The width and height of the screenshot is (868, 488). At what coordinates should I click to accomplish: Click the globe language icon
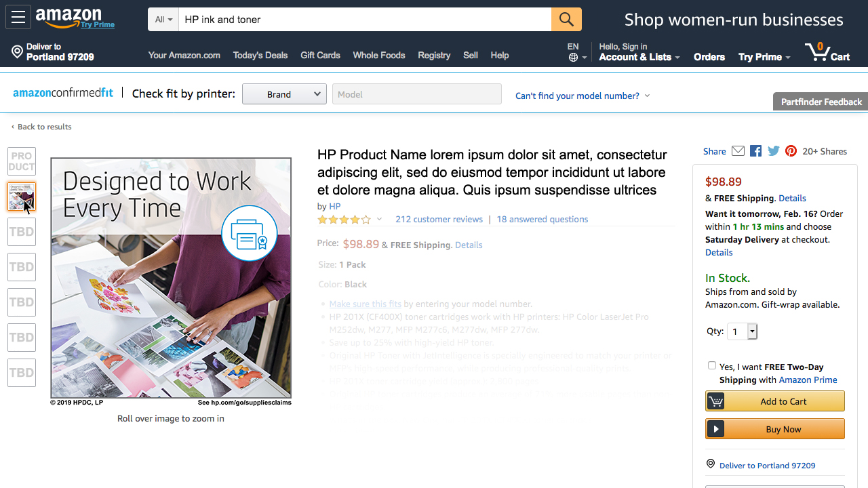tap(574, 58)
